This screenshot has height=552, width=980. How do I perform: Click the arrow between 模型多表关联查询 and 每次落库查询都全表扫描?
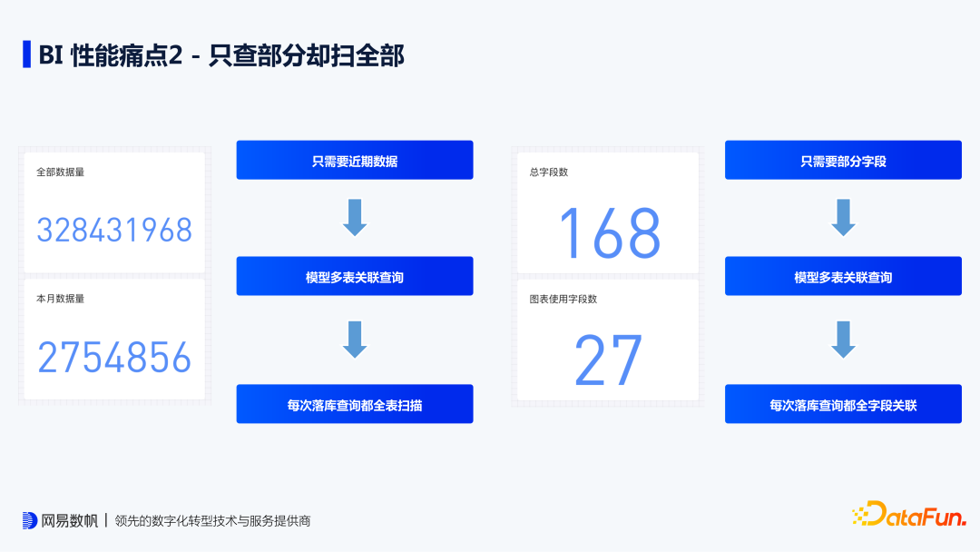(354, 340)
